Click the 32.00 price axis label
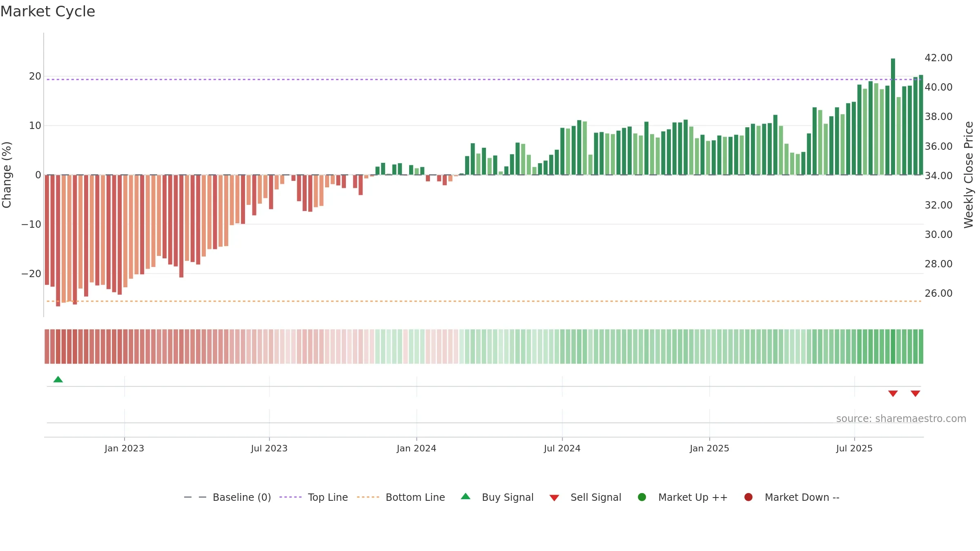 pos(938,205)
